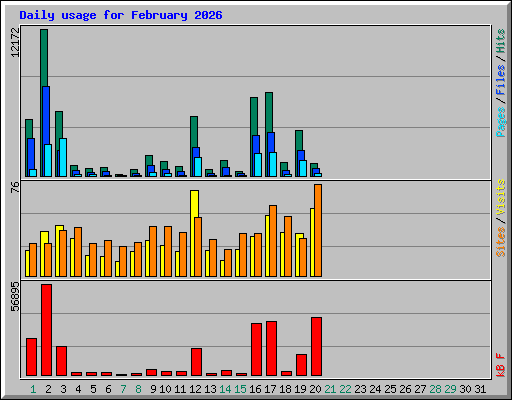512x400 pixels.
Task: Click day label 3 on the x-axis
Action: click(63, 389)
